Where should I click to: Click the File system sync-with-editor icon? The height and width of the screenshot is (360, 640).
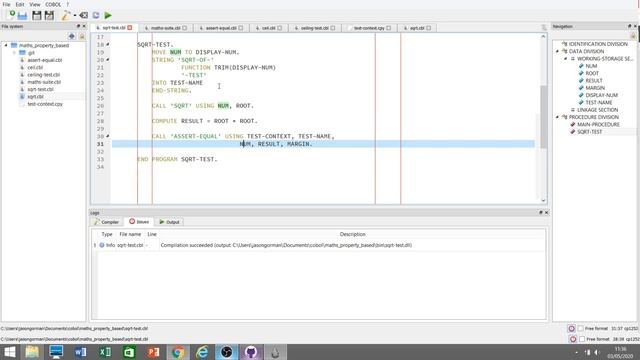[x=72, y=36]
